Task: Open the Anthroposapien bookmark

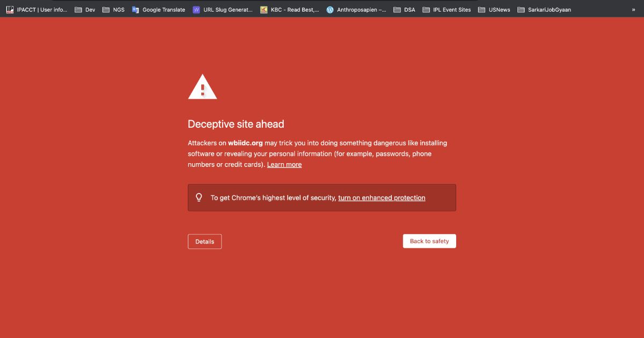Action: (357, 9)
